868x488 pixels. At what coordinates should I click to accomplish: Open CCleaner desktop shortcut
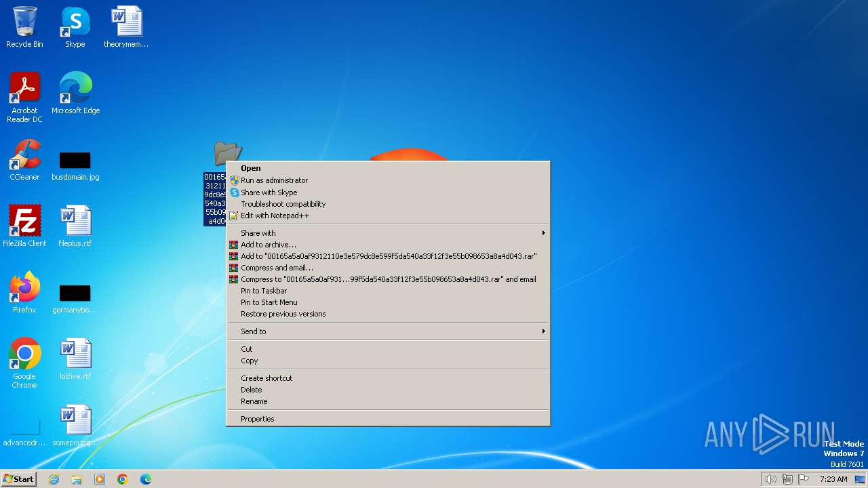tap(24, 160)
